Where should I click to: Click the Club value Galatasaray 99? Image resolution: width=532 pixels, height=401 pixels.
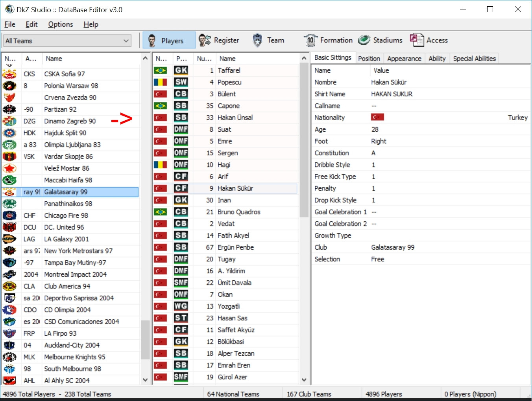coord(393,247)
